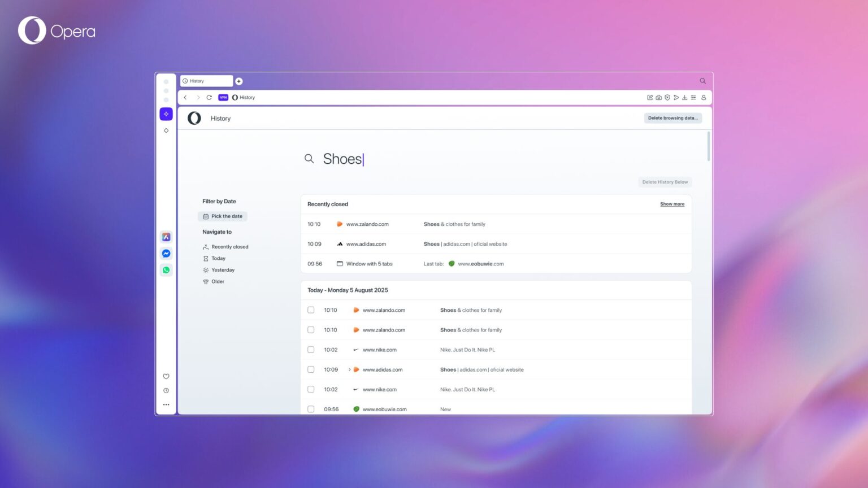Take a Snapshot with the camera icon
The height and width of the screenshot is (488, 868).
(658, 97)
